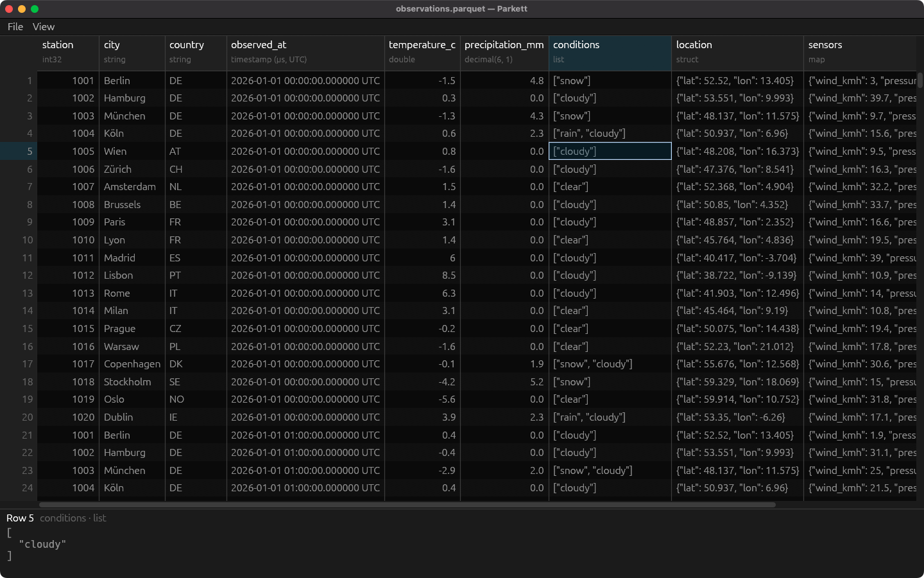Click the 'Amsterdam' city cell
The height and width of the screenshot is (578, 924).
click(x=132, y=187)
